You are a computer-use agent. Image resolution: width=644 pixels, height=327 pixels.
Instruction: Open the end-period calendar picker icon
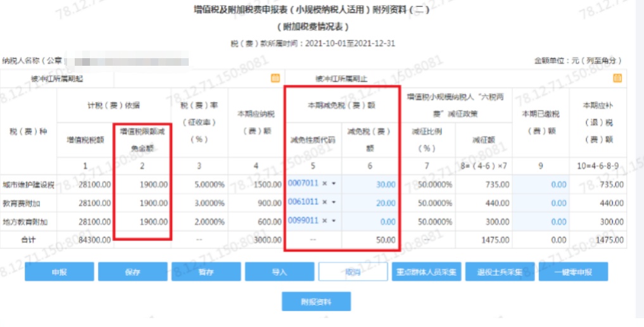click(x=617, y=78)
